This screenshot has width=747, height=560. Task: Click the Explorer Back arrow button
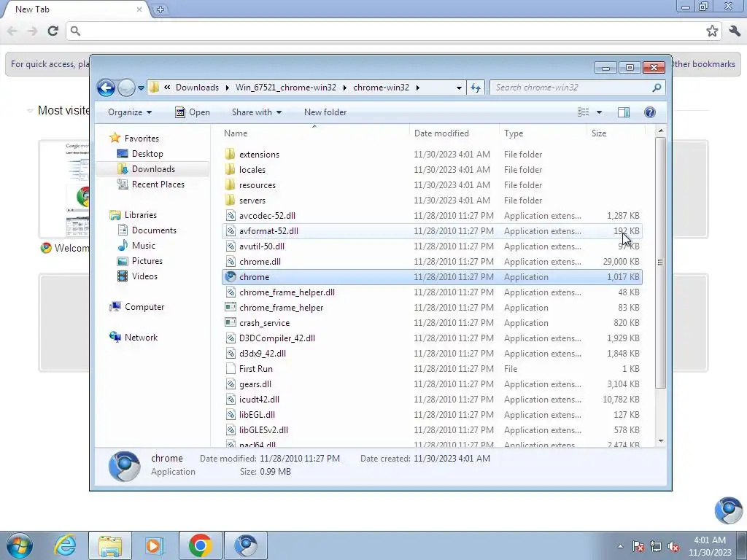(x=106, y=87)
